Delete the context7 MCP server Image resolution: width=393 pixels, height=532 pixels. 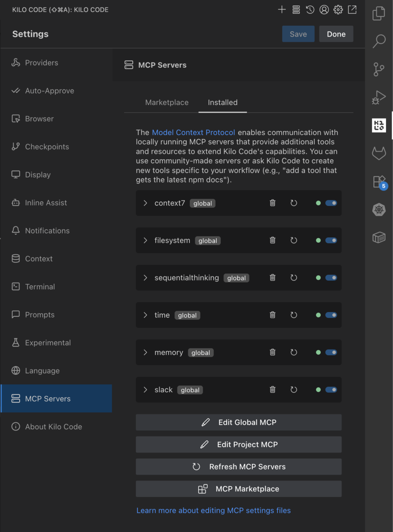pyautogui.click(x=273, y=203)
